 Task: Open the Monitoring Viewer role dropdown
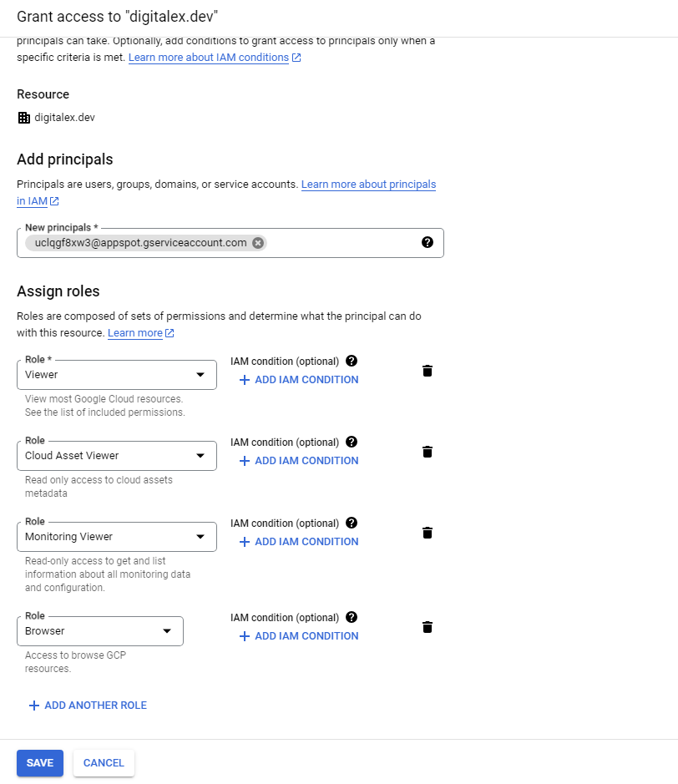200,537
